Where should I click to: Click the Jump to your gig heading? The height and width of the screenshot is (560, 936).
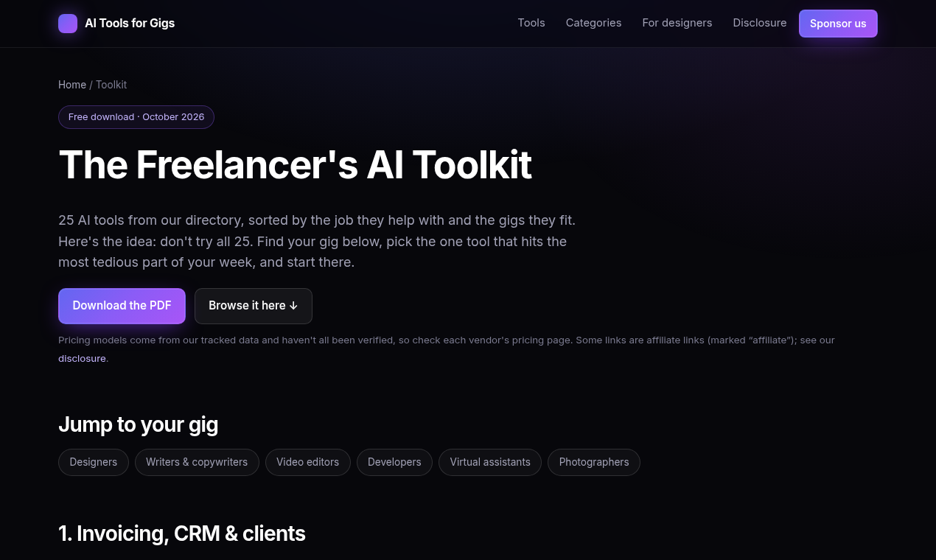[x=138, y=424]
